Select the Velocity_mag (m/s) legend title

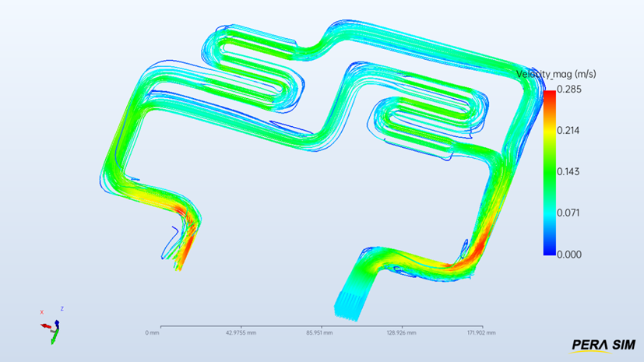point(556,74)
